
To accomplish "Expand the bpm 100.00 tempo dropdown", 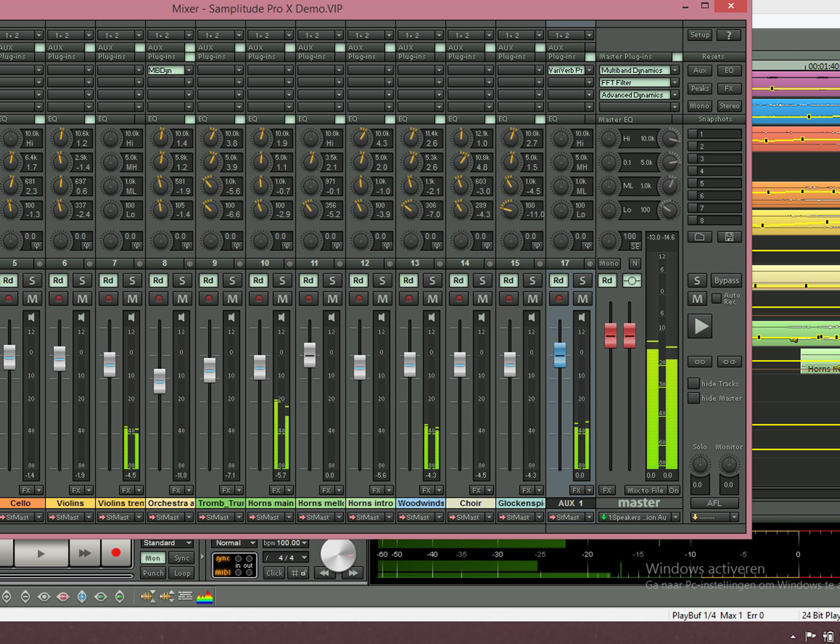I will [304, 543].
